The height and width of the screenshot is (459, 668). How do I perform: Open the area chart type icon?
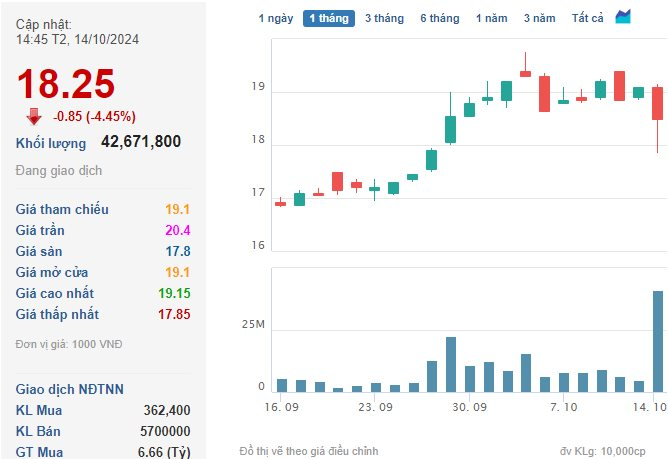pos(623,17)
